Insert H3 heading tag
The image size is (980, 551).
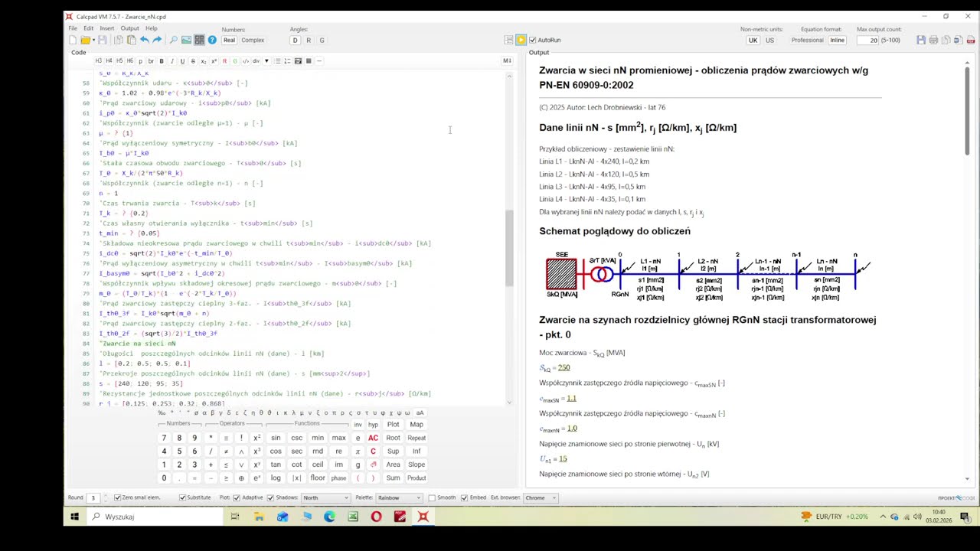coord(99,61)
